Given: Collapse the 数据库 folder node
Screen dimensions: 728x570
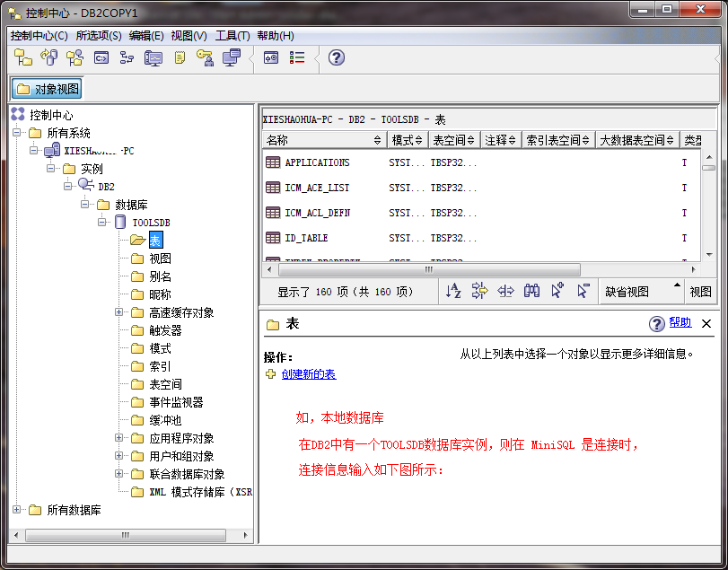Looking at the screenshot, I should tap(85, 205).
